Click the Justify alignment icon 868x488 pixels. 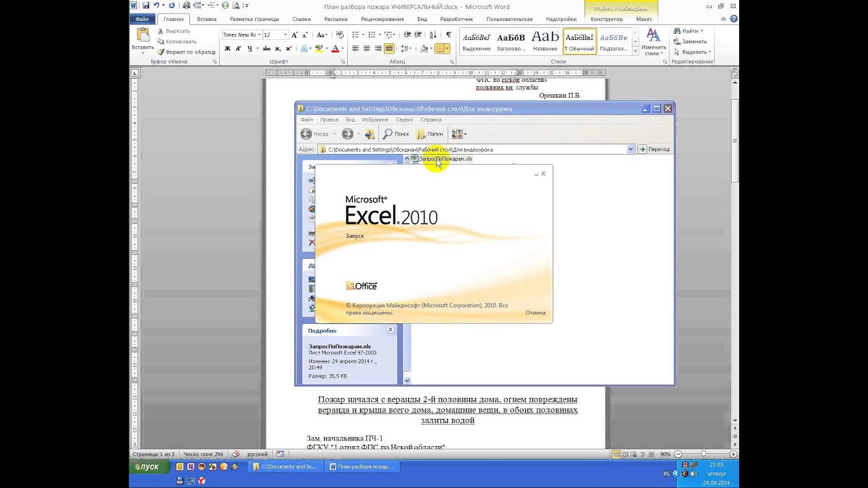point(389,49)
